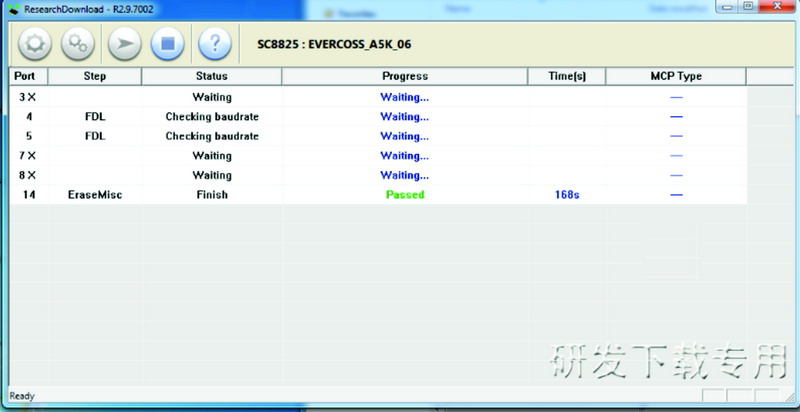
Task: Sort by the Port column header
Action: pos(27,76)
